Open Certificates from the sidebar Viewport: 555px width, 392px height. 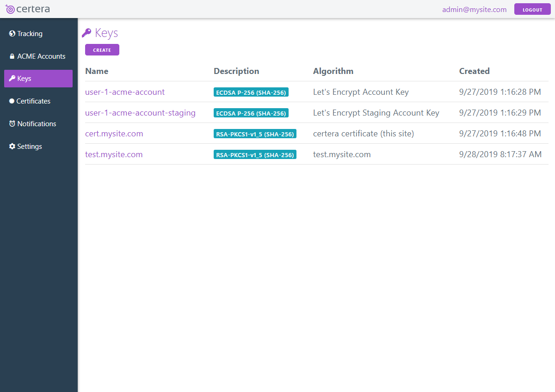click(38, 101)
